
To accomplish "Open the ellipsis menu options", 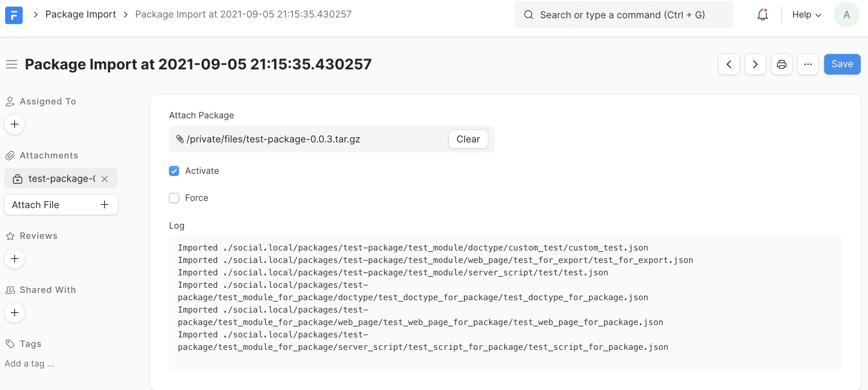I will click(x=808, y=64).
